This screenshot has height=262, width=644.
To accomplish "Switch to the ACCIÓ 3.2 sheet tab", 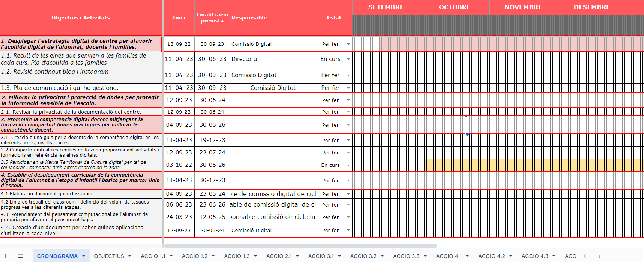I will point(363,256).
